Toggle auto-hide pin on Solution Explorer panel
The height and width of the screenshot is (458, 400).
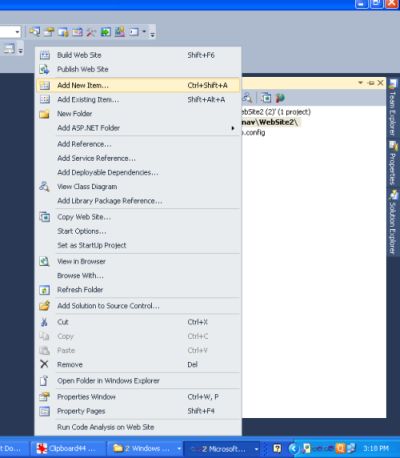[x=371, y=83]
